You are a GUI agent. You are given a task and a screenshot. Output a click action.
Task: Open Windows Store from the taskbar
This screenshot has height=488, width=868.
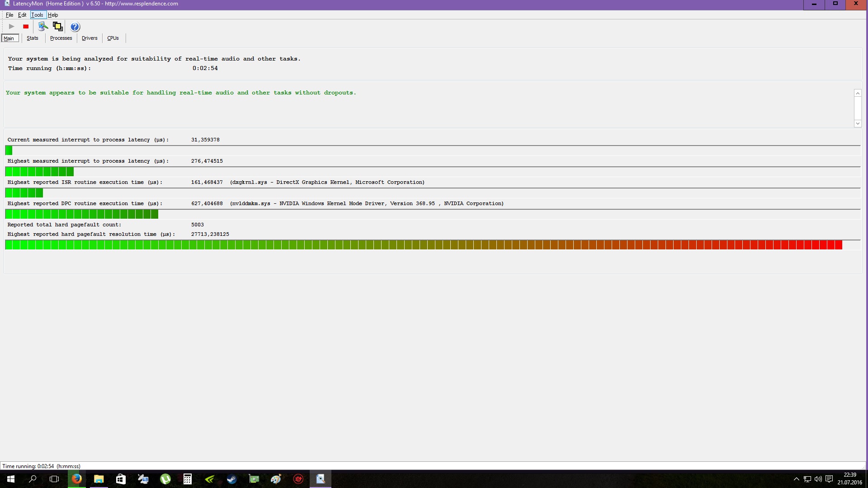tap(121, 479)
